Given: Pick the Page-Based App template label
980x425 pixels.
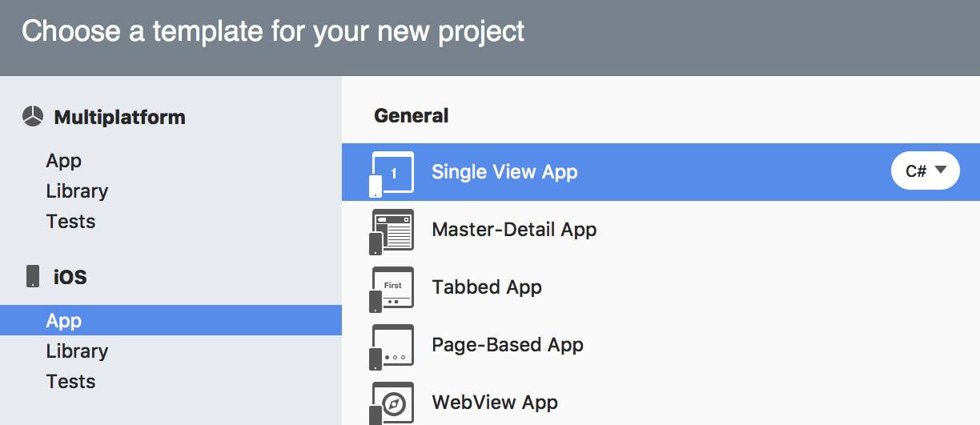Looking at the screenshot, I should 508,345.
